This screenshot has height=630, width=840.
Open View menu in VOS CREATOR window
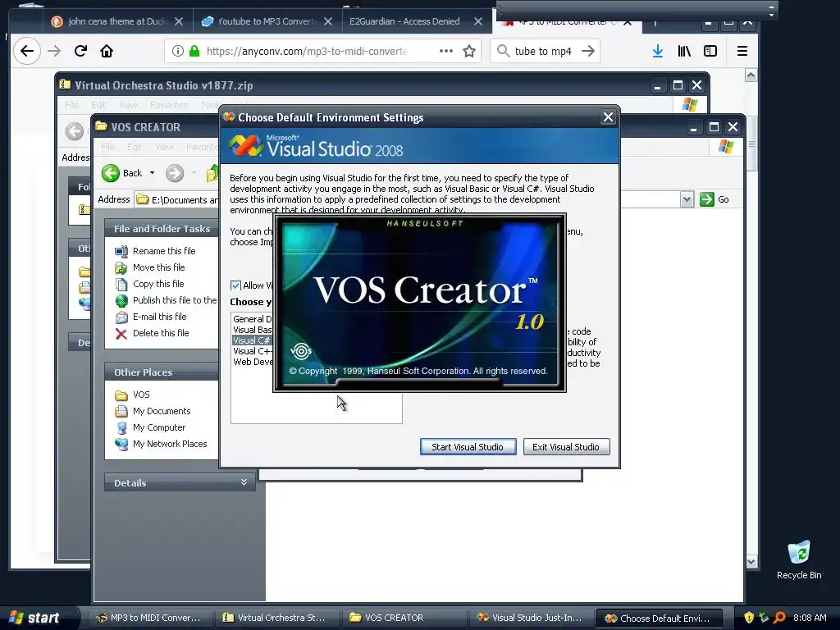point(164,147)
